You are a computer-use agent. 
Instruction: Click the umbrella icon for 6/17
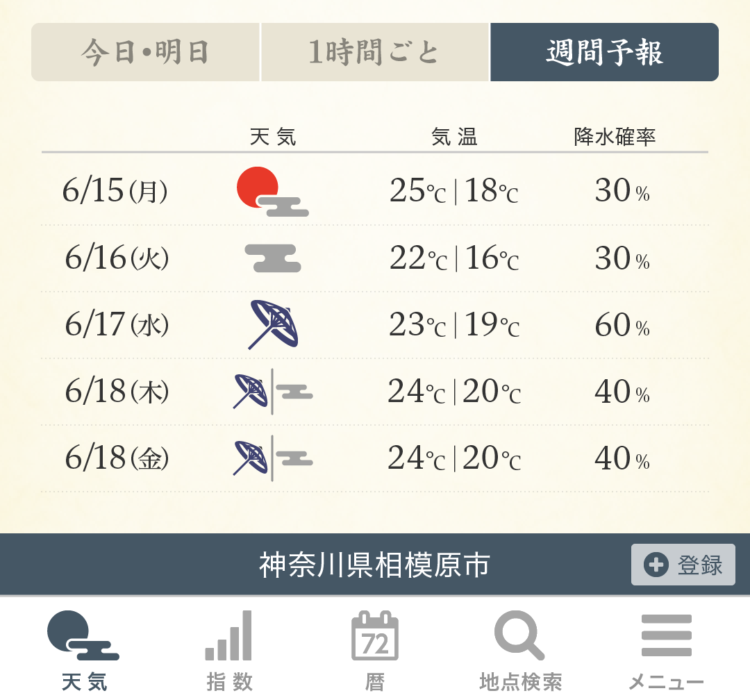[273, 324]
